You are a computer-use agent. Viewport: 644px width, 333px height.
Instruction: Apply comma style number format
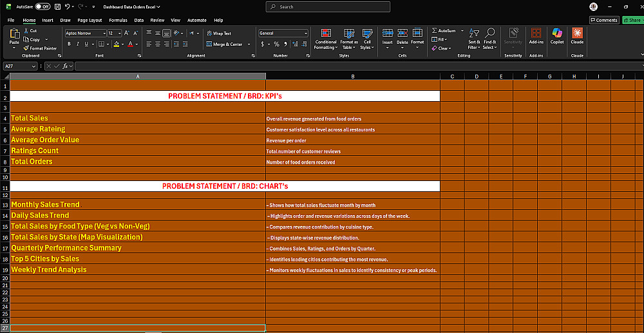(285, 44)
